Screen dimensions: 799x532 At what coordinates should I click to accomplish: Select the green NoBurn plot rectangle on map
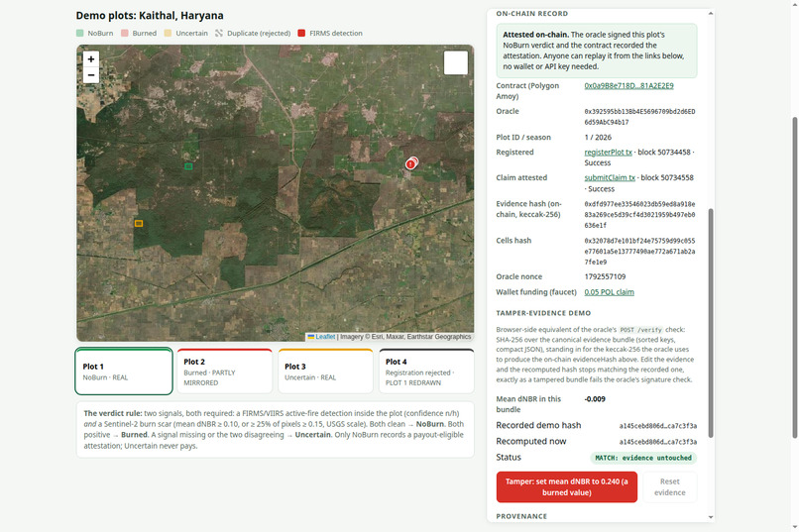tap(188, 166)
